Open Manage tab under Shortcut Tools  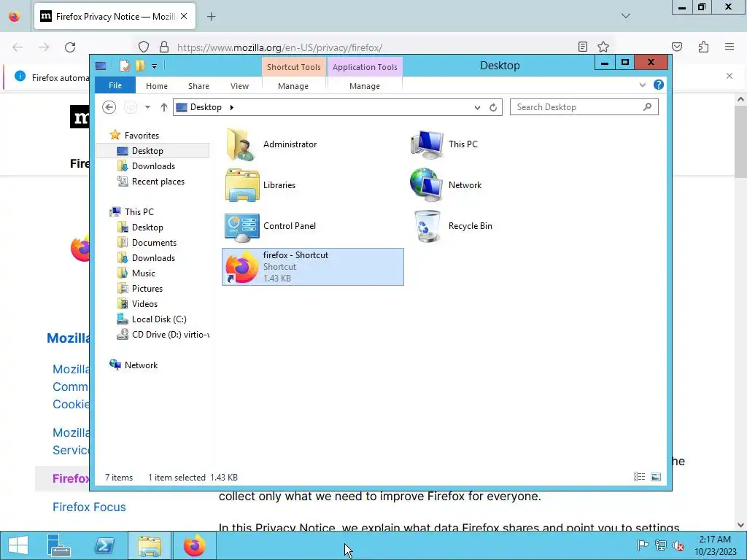[x=293, y=86]
